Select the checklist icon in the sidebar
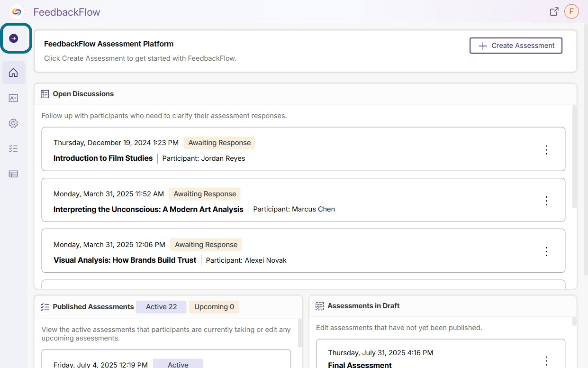 click(x=13, y=148)
